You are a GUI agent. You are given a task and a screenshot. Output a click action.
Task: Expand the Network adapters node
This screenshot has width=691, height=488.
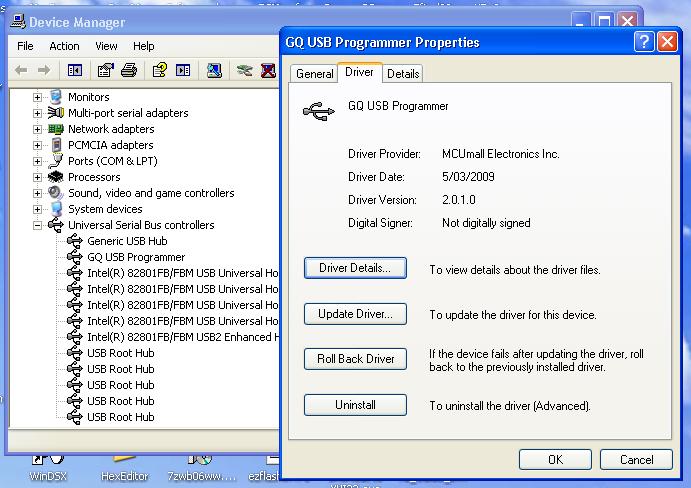(37, 129)
